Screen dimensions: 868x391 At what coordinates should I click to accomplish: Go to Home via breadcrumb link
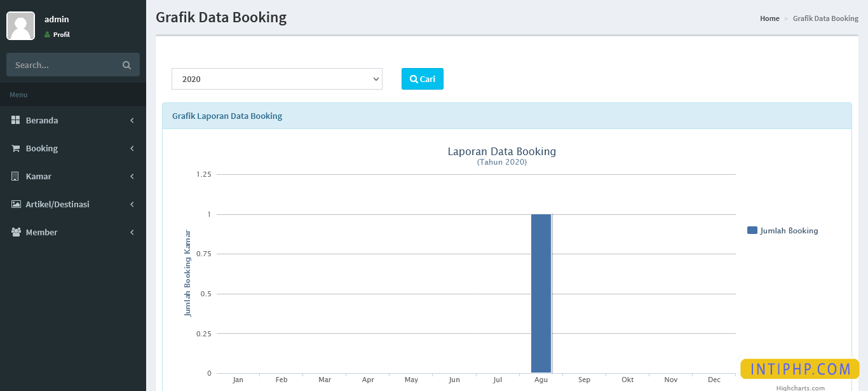(769, 18)
